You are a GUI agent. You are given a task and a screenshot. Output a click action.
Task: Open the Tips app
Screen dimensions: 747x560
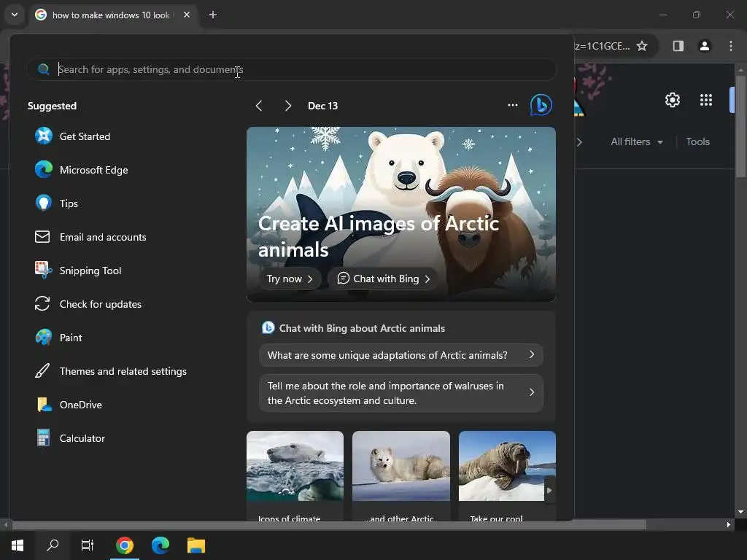click(56, 203)
